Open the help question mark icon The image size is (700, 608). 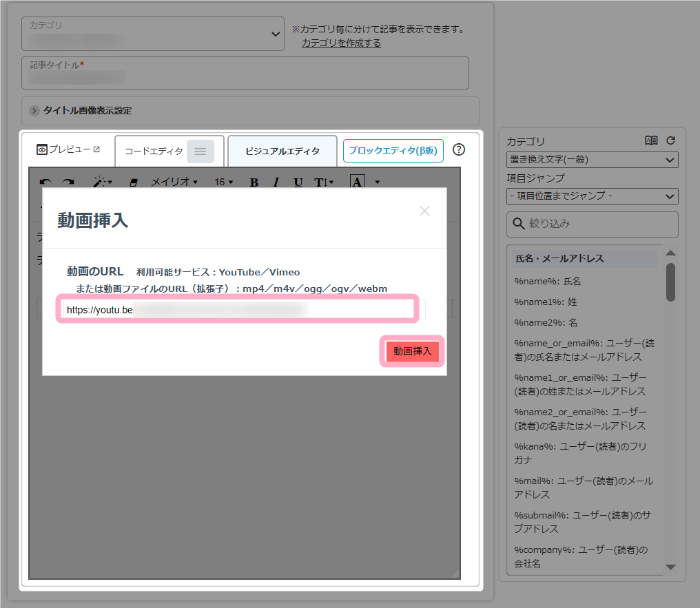pyautogui.click(x=460, y=150)
